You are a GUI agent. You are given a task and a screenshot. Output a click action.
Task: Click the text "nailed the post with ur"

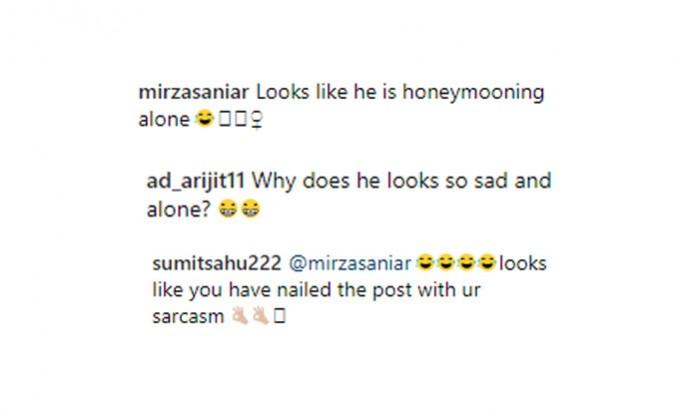pos(379,290)
